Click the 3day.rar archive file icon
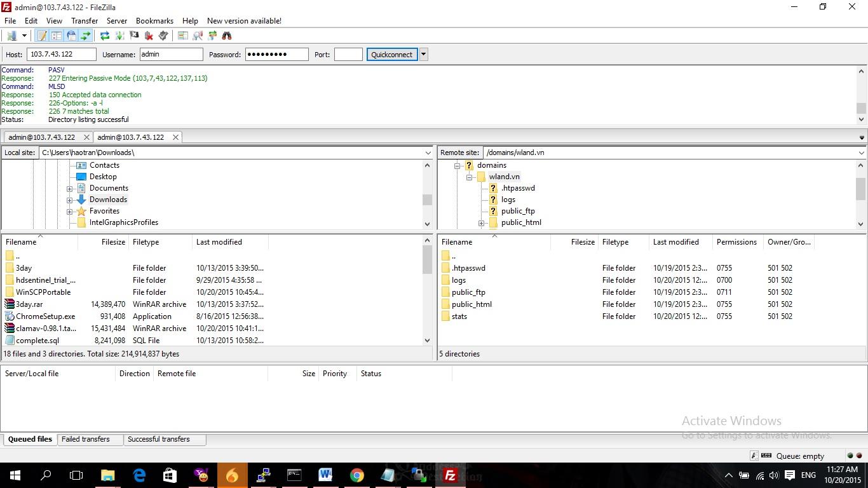868x488 pixels. tap(10, 304)
